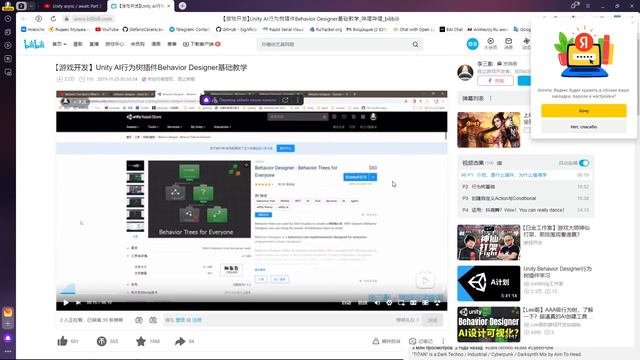Click the follow button under uploader
640x360 pixels.
point(524,81)
